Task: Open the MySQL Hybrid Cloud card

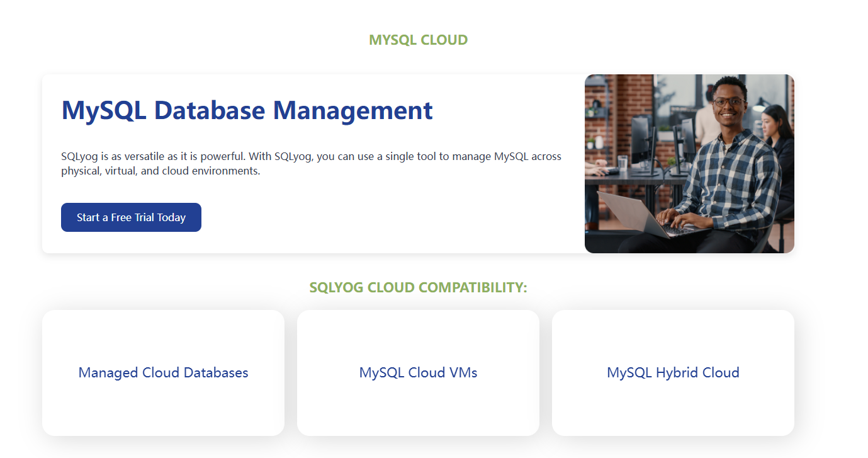Action: point(673,372)
